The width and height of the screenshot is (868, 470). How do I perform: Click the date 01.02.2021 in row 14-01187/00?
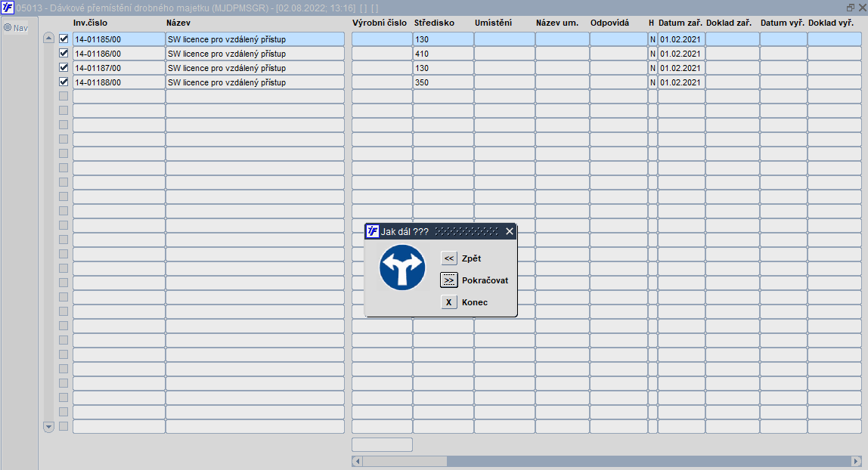tap(681, 68)
